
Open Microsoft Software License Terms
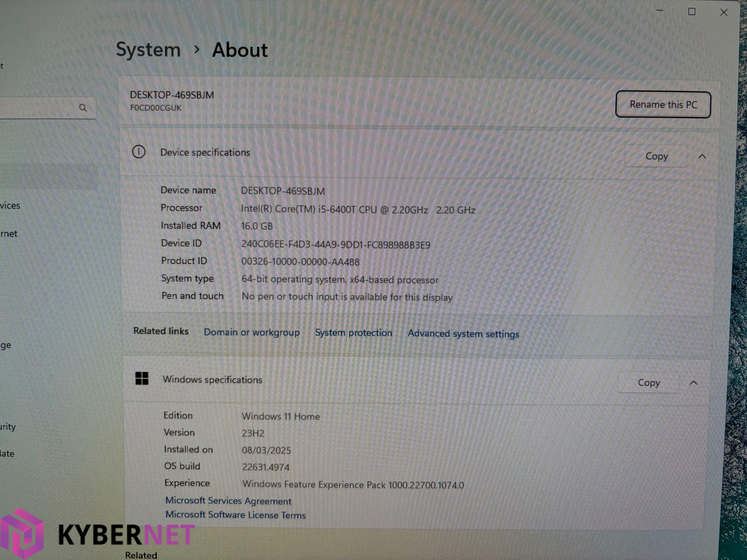click(236, 515)
